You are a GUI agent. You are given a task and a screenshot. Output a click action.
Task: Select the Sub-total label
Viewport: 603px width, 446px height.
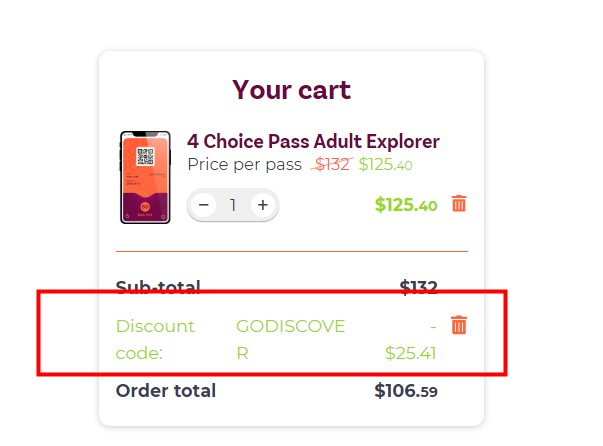(x=158, y=287)
